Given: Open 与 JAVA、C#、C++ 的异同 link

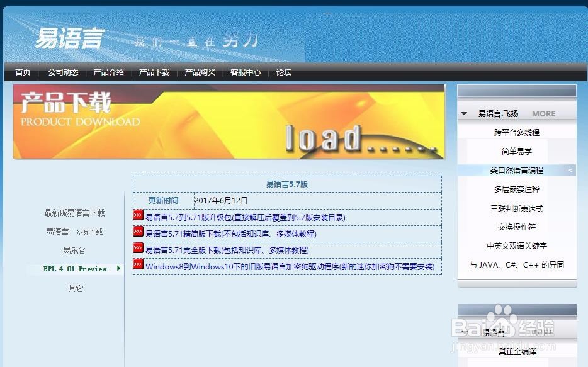Looking at the screenshot, I should coord(517,264).
